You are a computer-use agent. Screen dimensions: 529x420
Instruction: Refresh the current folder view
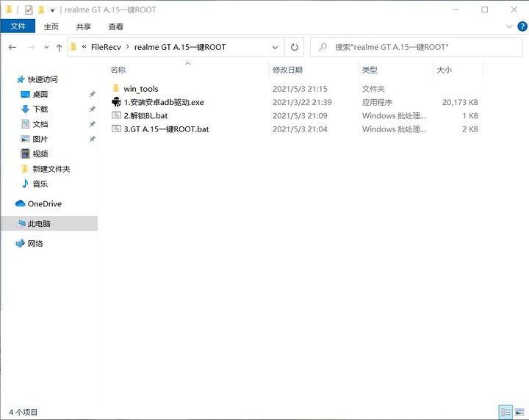point(295,47)
